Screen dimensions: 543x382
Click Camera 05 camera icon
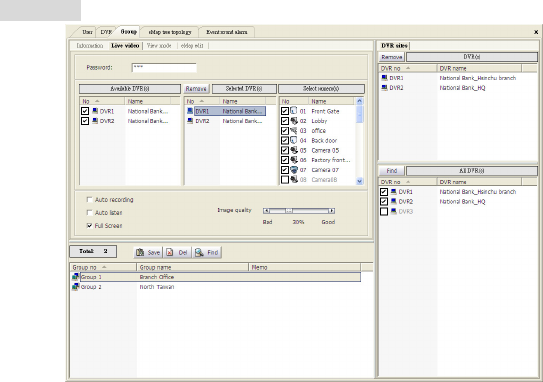coord(294,150)
